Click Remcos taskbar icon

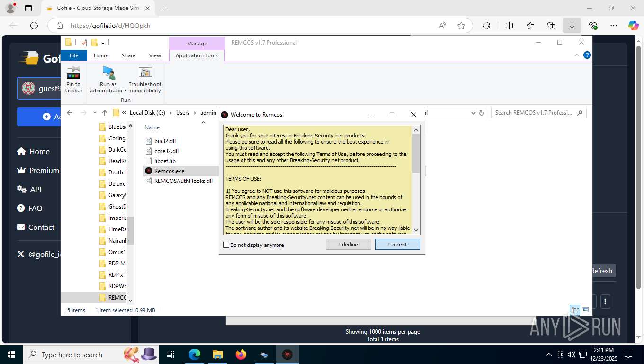click(x=287, y=355)
